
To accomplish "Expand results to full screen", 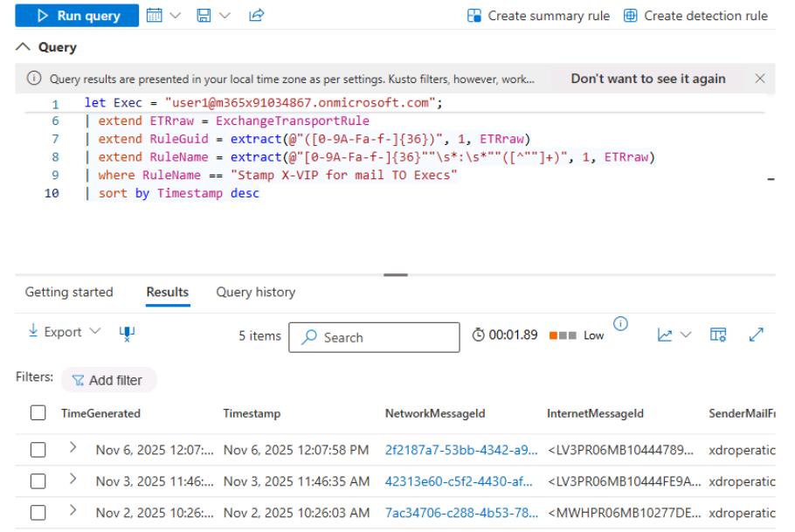I will (x=757, y=335).
